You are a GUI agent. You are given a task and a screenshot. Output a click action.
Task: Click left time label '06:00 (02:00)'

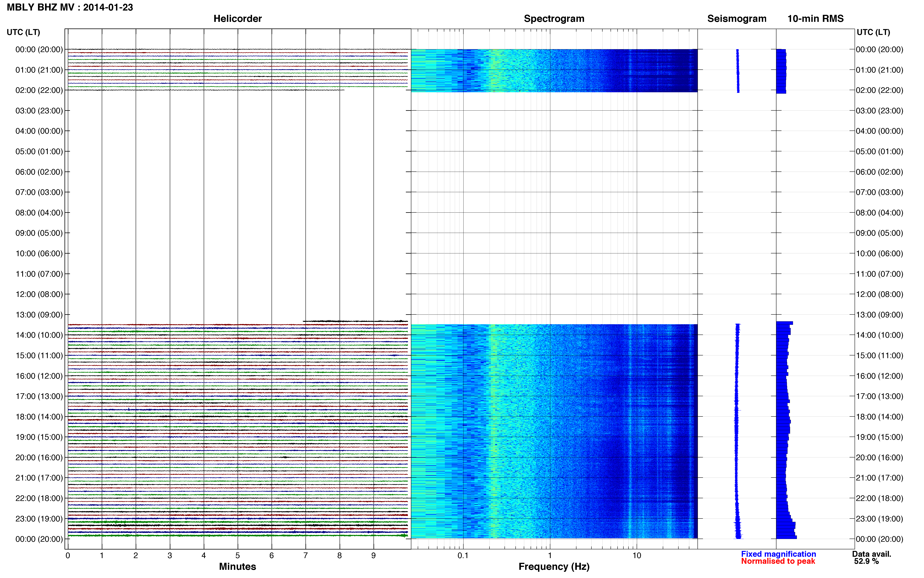click(x=39, y=172)
